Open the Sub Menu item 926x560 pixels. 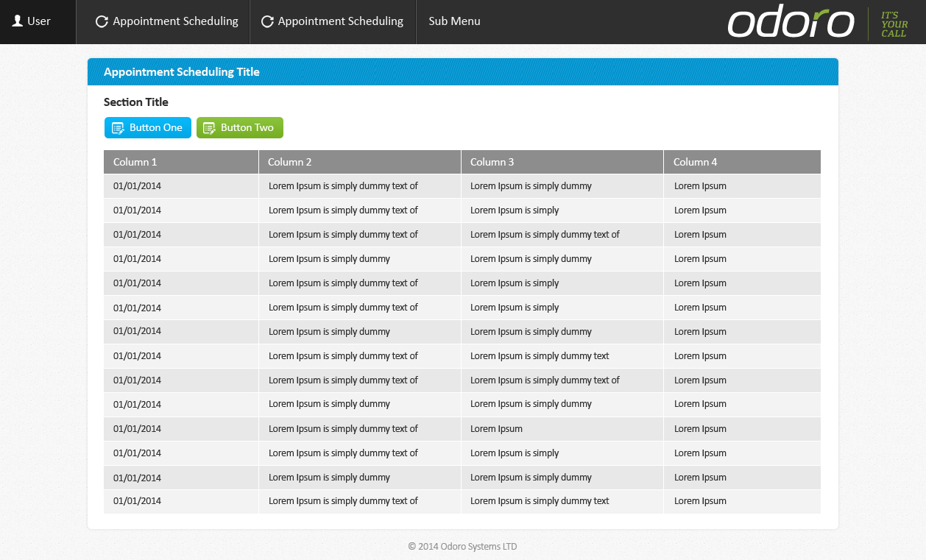[454, 21]
